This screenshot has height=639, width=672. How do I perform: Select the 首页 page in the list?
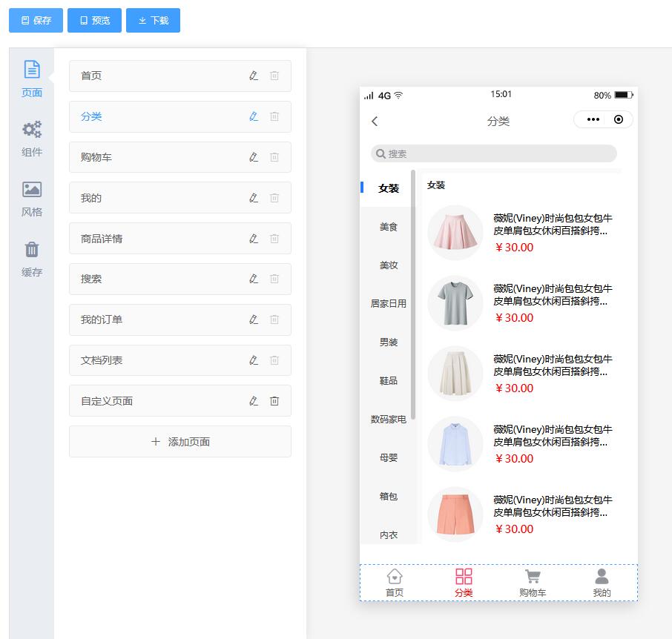[180, 76]
